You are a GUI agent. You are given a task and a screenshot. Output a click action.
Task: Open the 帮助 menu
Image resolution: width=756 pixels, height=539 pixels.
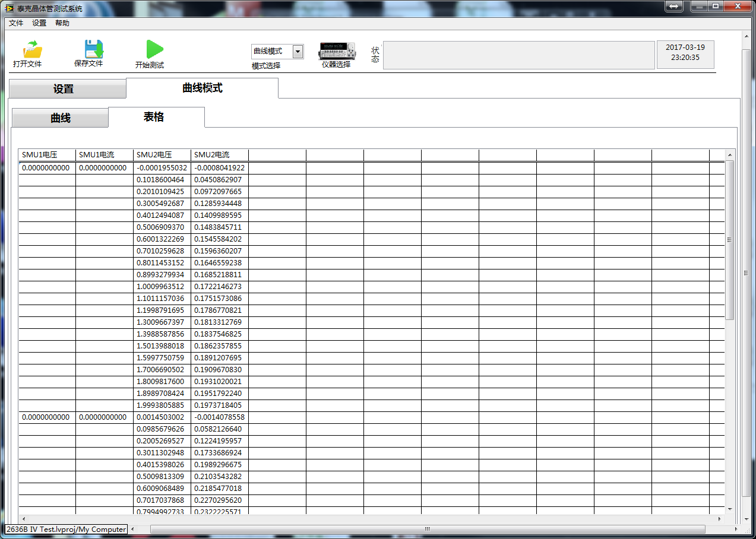click(62, 23)
